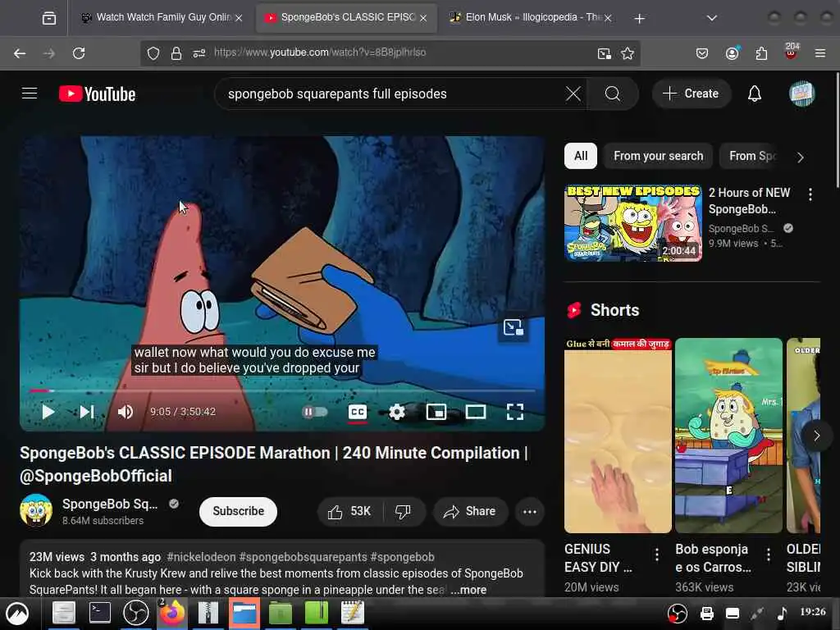
Task: Open more actions ellipsis below the video
Action: (529, 512)
